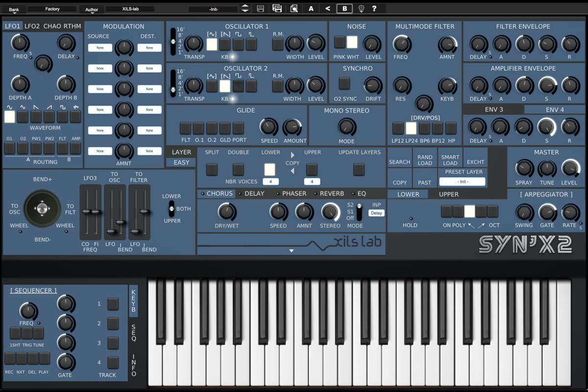The image size is (588, 392).
Task: Enable Oscillator 1 square waveform
Action: pos(238,45)
